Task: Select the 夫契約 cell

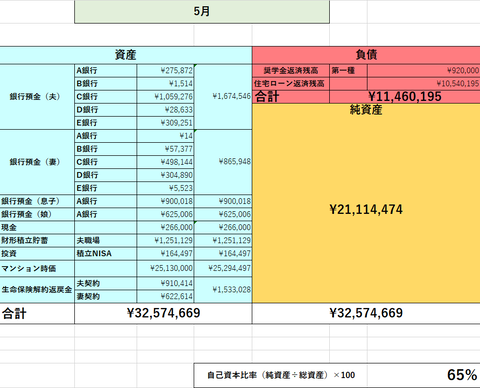Action: 106,283
